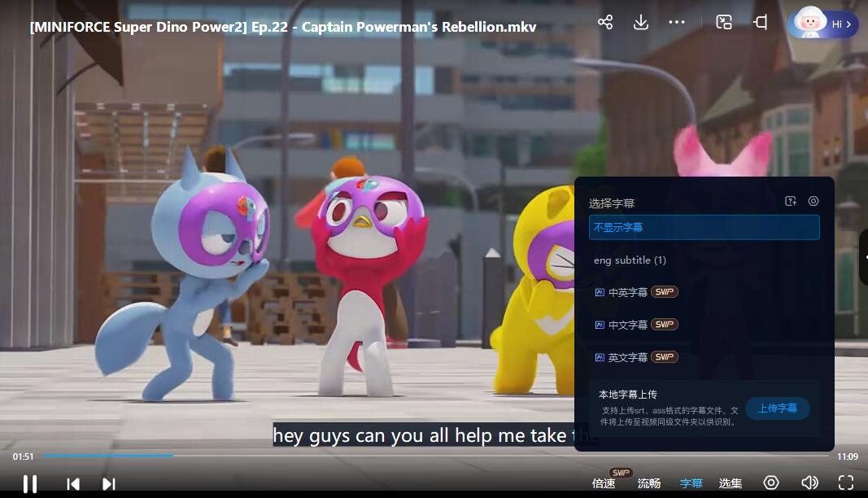This screenshot has height=498, width=868.
Task: Click the 上传字幕 upload button
Action: coord(777,408)
